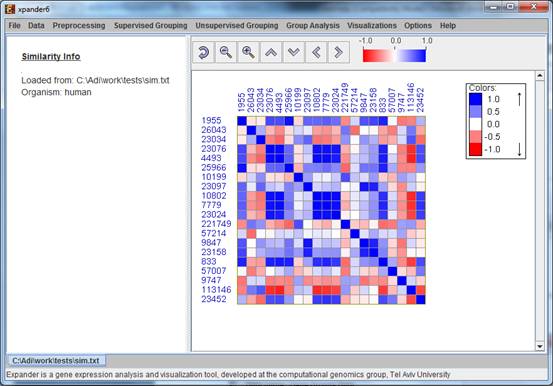Click the red -1.0 color legend swatch
This screenshot has height=386, width=553.
(x=475, y=149)
